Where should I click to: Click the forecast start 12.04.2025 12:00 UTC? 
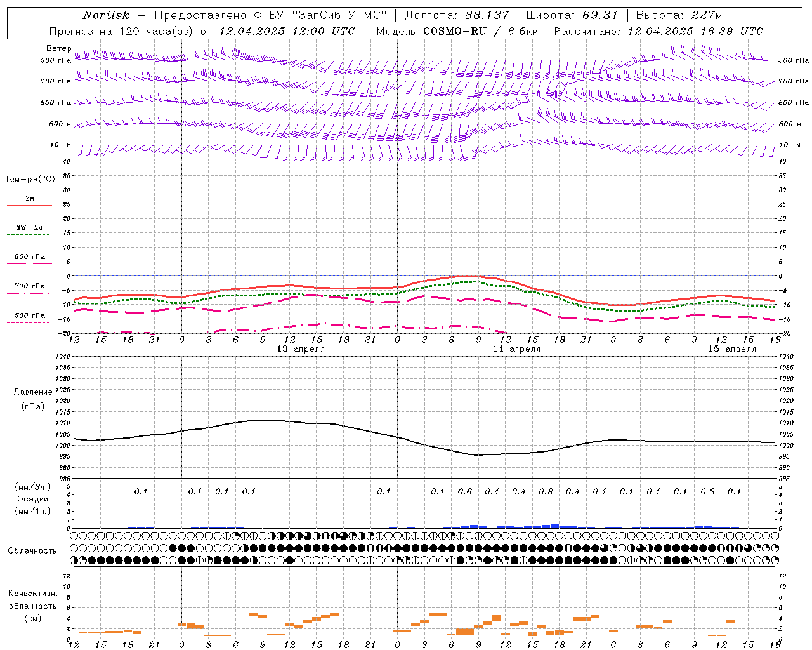click(x=287, y=31)
